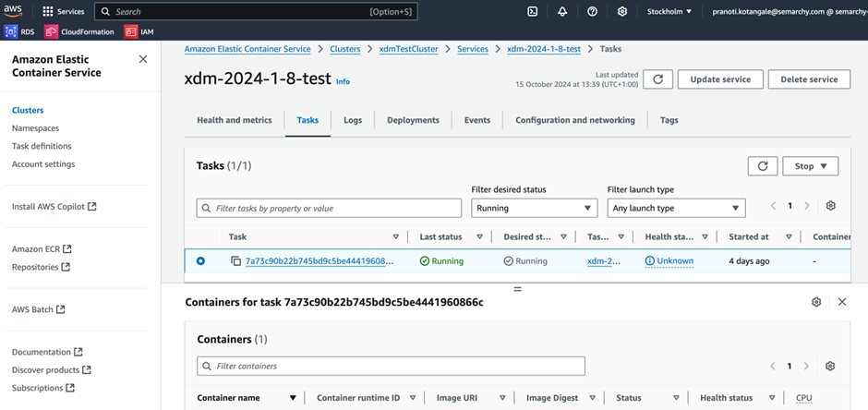Open Task definitions in the sidebar
This screenshot has width=868, height=410.
(x=42, y=146)
